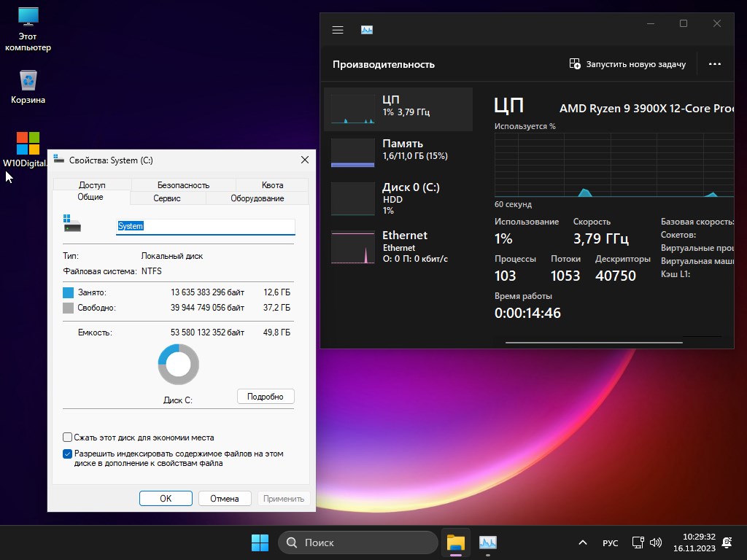This screenshot has height=560, width=747.
Task: Open the three-dots more options menu
Action: (715, 64)
